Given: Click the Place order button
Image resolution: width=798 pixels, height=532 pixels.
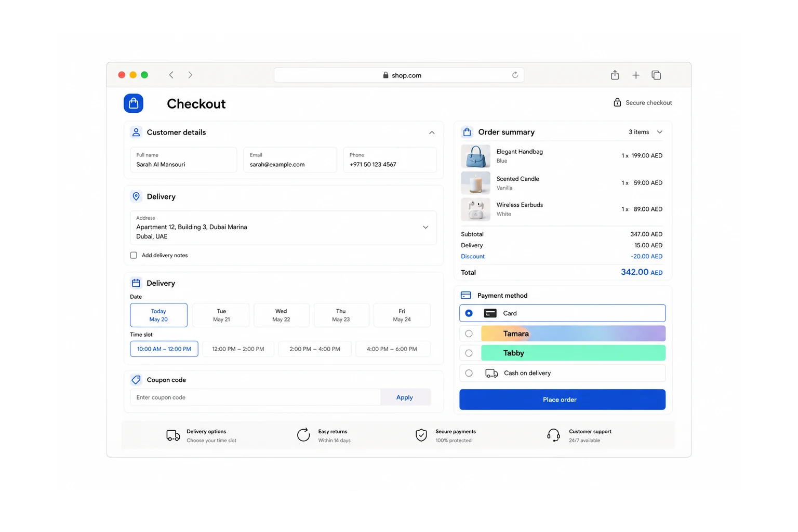Looking at the screenshot, I should [x=562, y=400].
